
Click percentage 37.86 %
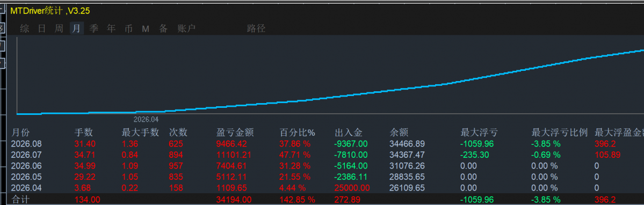point(295,144)
